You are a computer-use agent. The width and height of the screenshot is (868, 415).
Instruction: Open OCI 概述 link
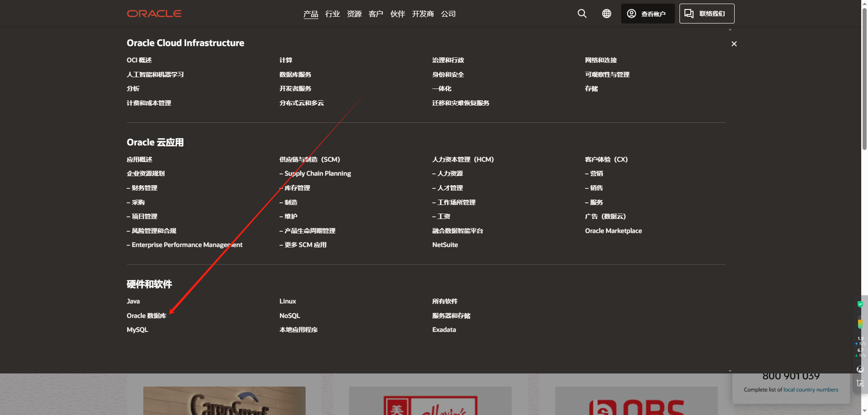click(139, 60)
